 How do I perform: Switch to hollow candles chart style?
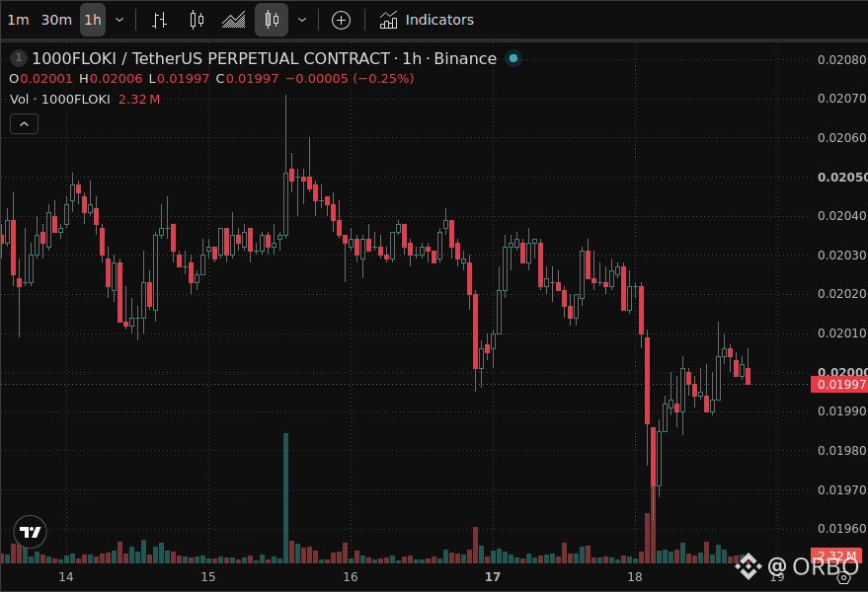point(197,20)
